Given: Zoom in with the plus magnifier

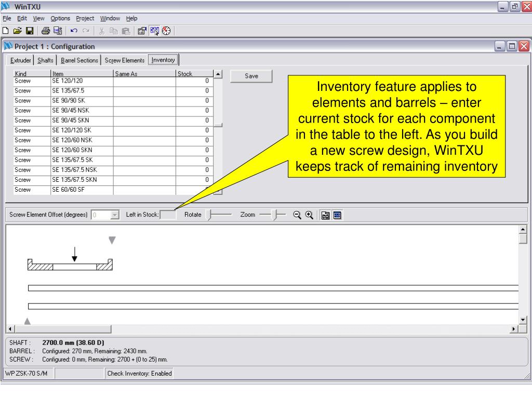Looking at the screenshot, I should click(309, 215).
